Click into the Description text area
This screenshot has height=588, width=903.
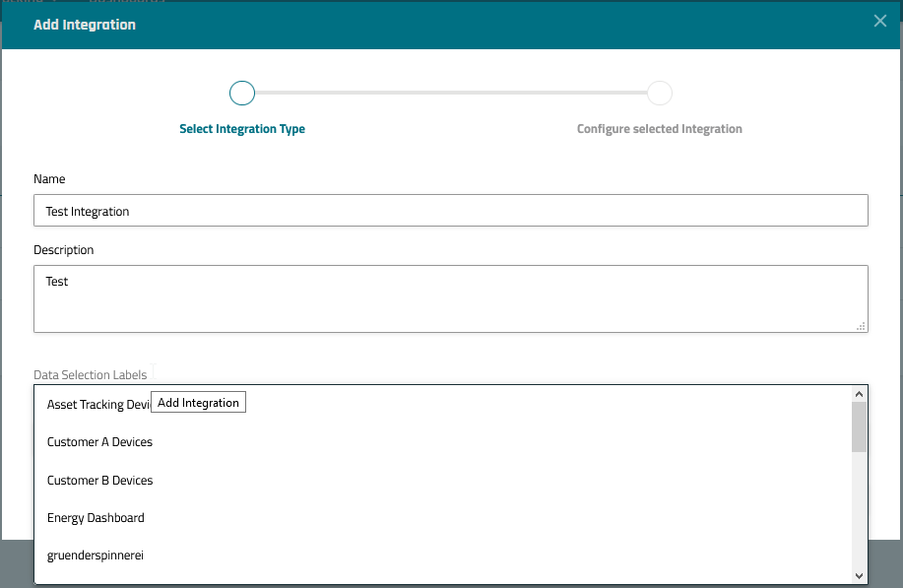[450, 298]
